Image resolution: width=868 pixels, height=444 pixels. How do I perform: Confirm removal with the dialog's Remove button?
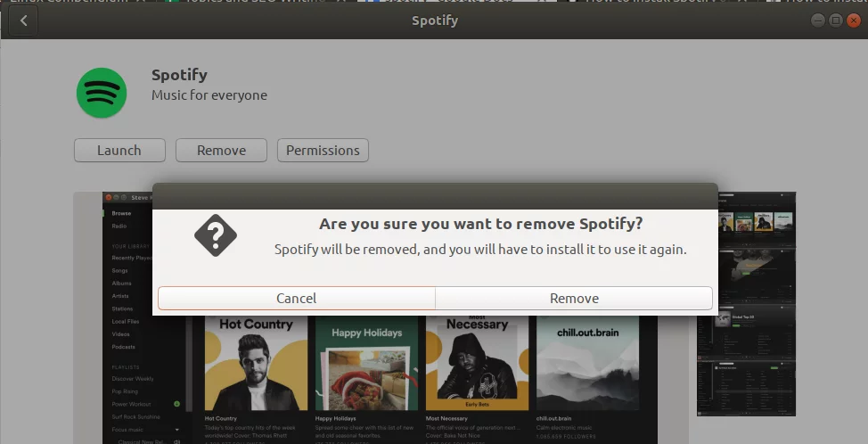click(574, 298)
